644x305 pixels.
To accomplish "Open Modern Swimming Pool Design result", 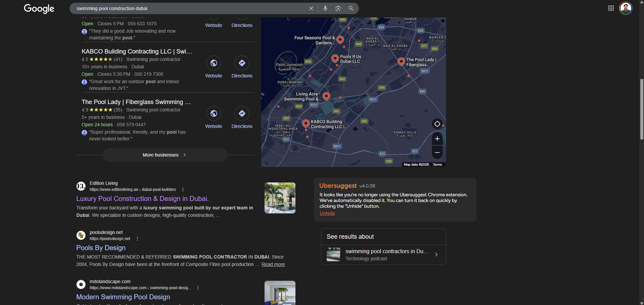I will (x=123, y=297).
